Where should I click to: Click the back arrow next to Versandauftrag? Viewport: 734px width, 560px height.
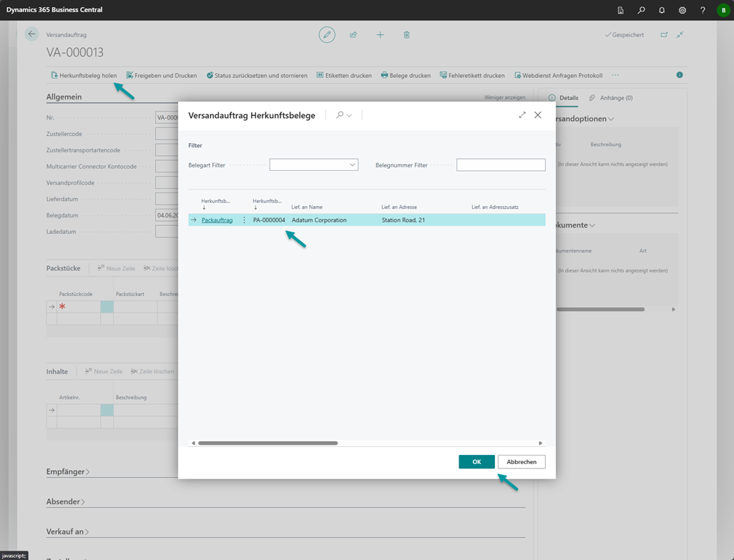pos(31,34)
